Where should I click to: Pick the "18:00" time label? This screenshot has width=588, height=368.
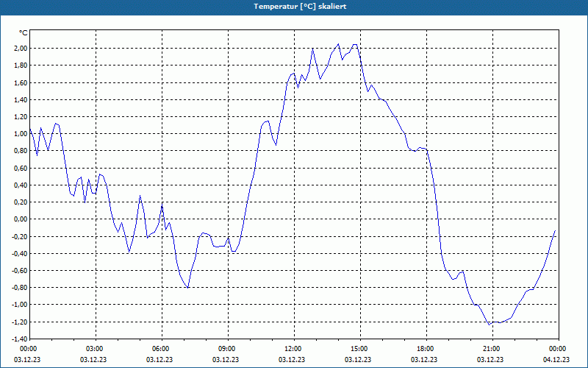426,349
